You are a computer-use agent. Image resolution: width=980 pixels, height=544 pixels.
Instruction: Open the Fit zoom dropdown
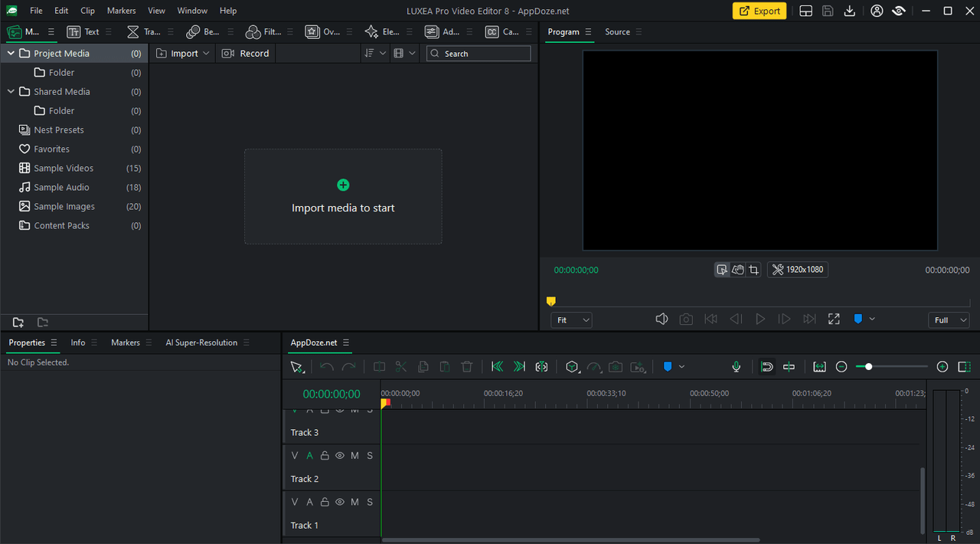click(571, 320)
